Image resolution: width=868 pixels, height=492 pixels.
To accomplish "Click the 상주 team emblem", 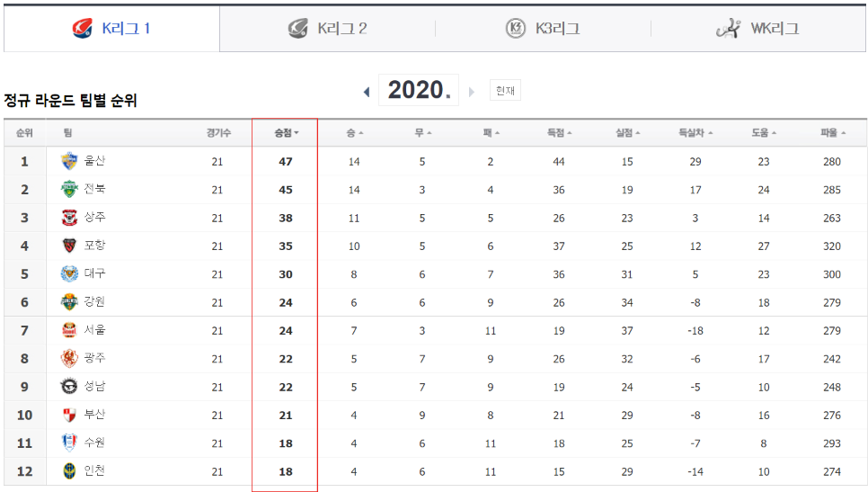I will coord(69,218).
